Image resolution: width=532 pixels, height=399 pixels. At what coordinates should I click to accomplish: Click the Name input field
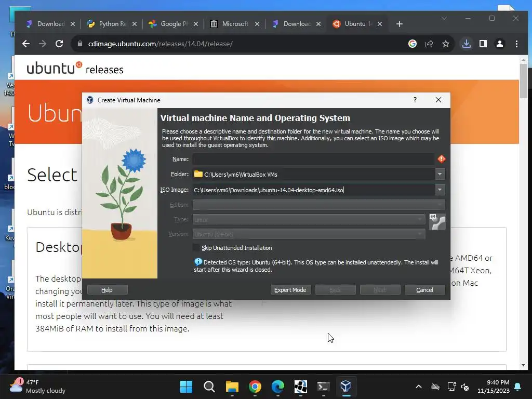tap(313, 159)
